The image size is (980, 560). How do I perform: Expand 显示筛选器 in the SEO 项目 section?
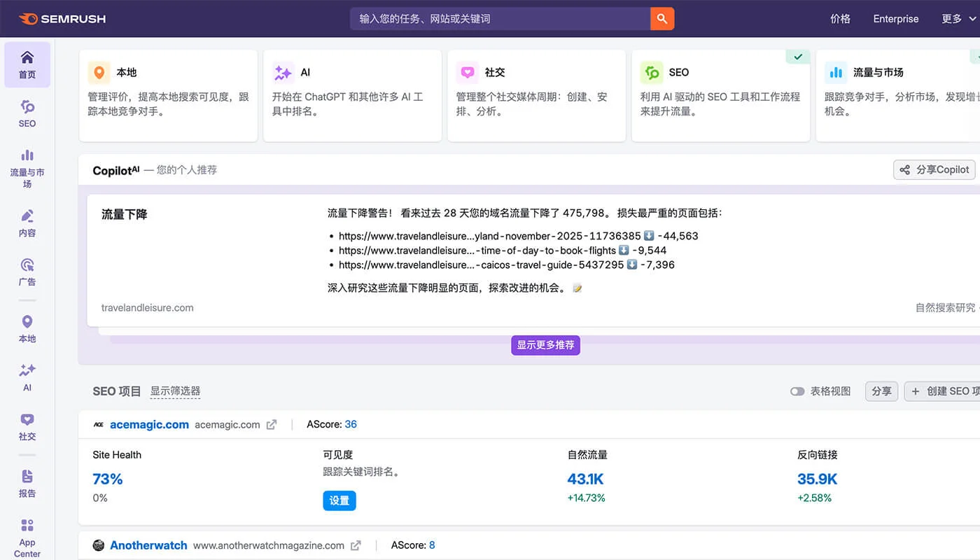coord(175,391)
